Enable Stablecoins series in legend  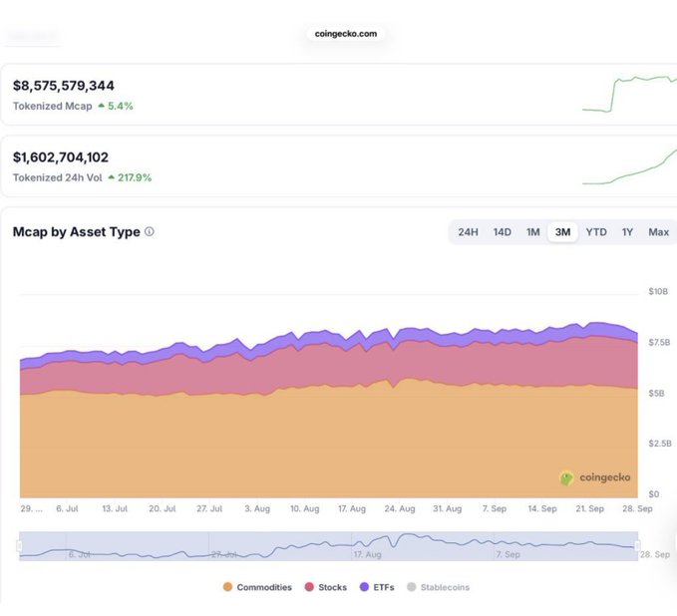pyautogui.click(x=438, y=587)
